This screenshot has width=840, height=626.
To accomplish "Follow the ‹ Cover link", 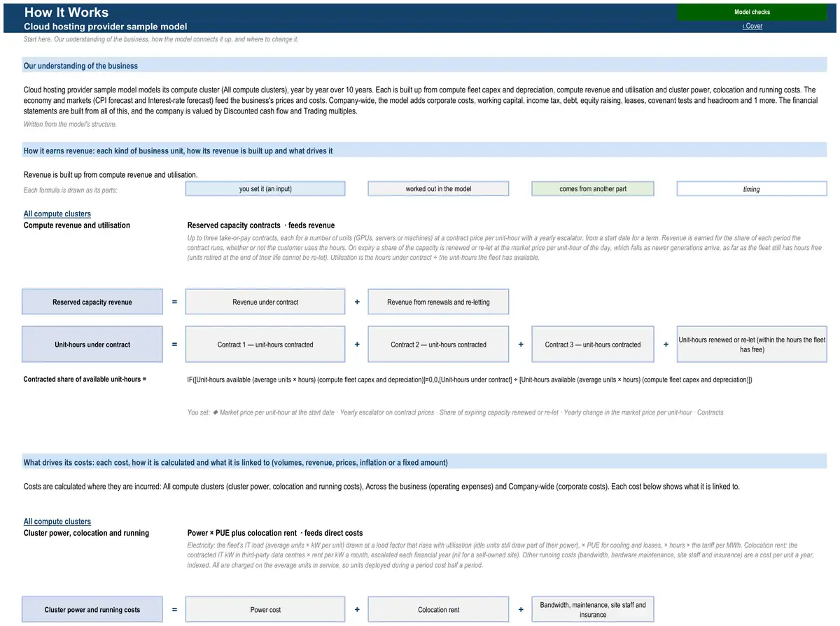I will click(752, 26).
